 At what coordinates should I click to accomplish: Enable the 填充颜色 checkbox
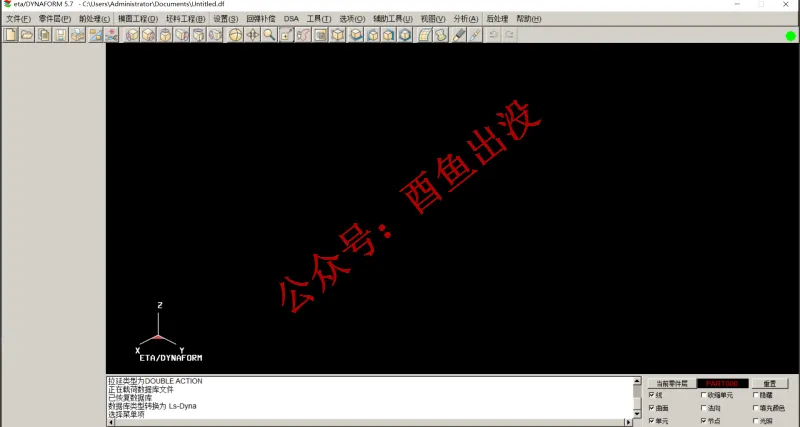point(756,408)
